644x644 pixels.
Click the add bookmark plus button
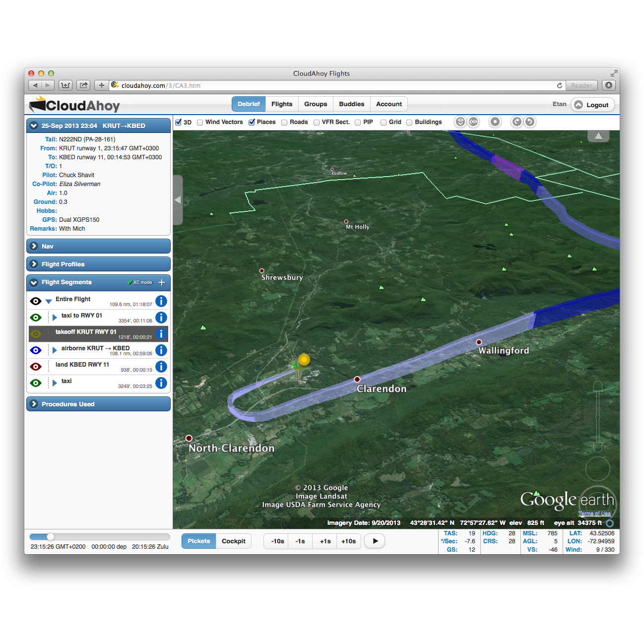point(101,85)
